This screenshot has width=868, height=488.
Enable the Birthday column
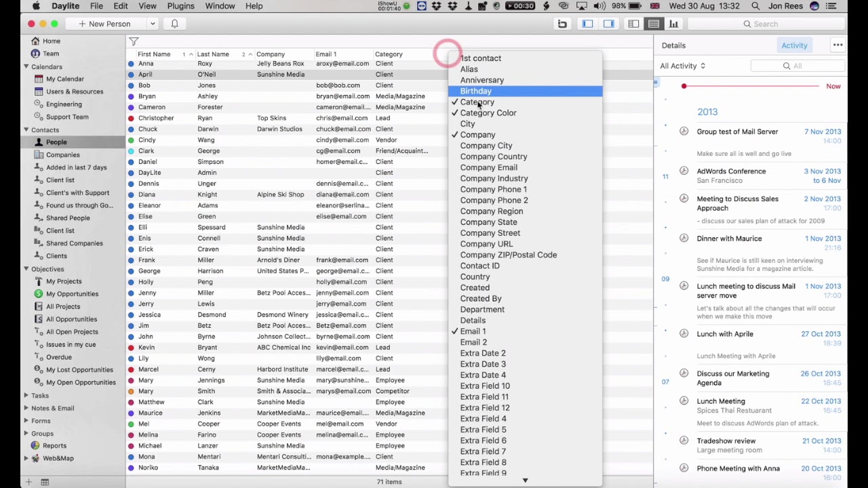pyautogui.click(x=524, y=91)
